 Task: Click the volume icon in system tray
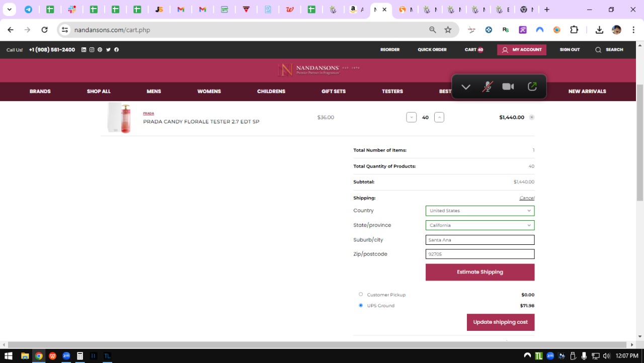coord(606,356)
